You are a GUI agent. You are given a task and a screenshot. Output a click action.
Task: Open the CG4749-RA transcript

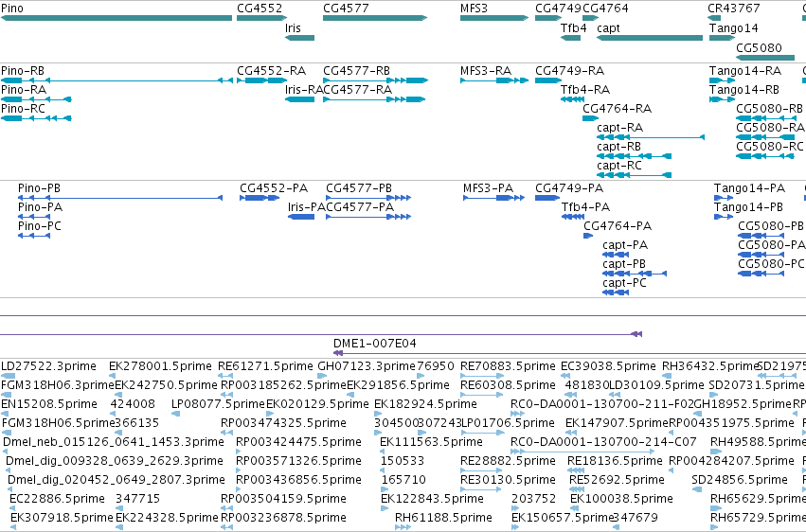click(x=548, y=80)
